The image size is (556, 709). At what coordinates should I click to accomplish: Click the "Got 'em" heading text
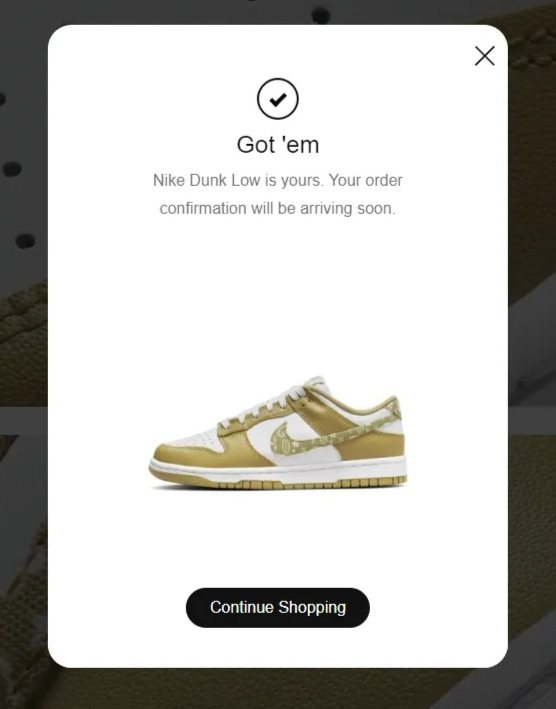coord(278,145)
